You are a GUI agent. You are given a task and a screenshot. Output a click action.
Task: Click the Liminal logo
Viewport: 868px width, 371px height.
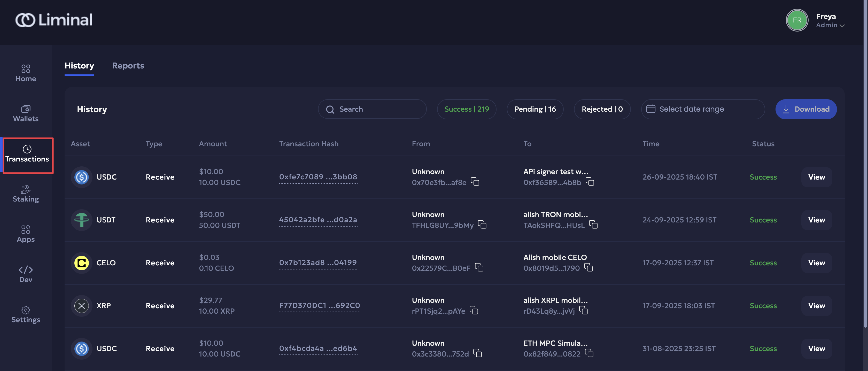(x=54, y=20)
